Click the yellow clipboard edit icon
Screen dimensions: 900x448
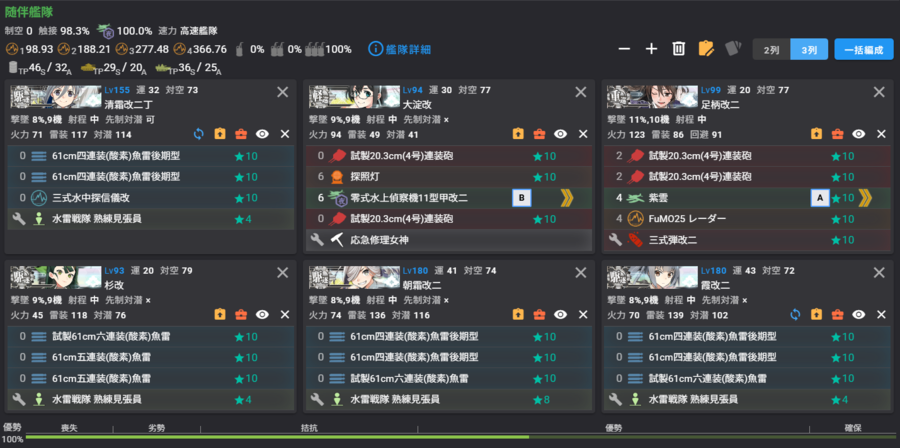[x=706, y=49]
